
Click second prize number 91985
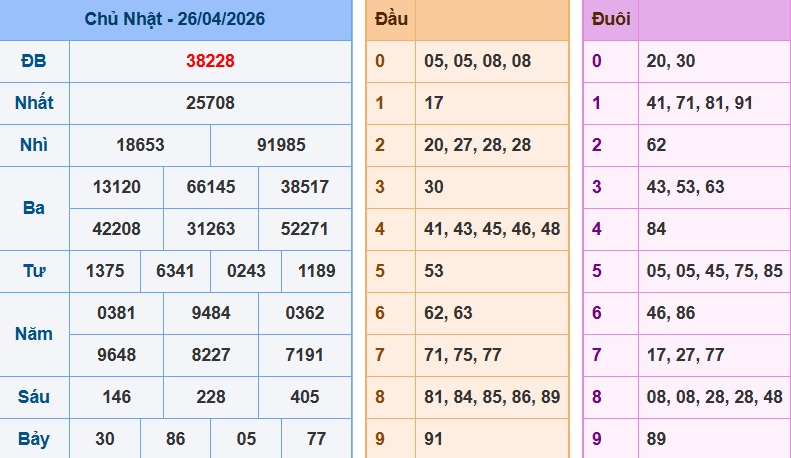[x=281, y=145]
